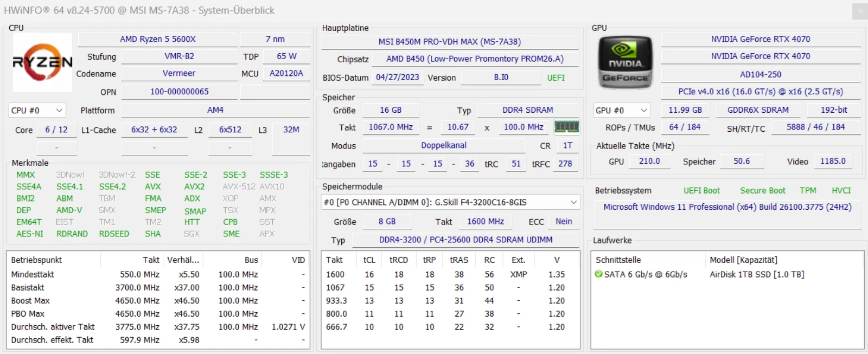The height and width of the screenshot is (354, 868).
Task: Select the OPN 100-000000065 value
Action: [180, 92]
